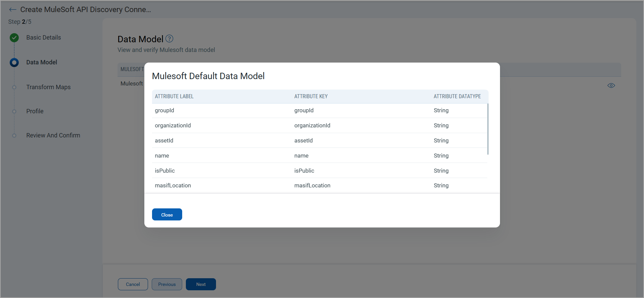This screenshot has height=298, width=644.
Task: Click the Transform Maps step circle indicator
Action: (14, 87)
